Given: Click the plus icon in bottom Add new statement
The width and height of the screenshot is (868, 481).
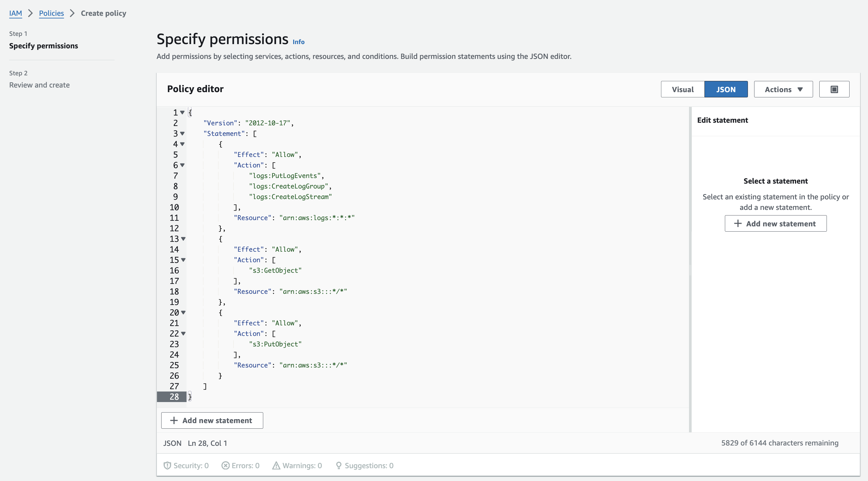Looking at the screenshot, I should [174, 420].
